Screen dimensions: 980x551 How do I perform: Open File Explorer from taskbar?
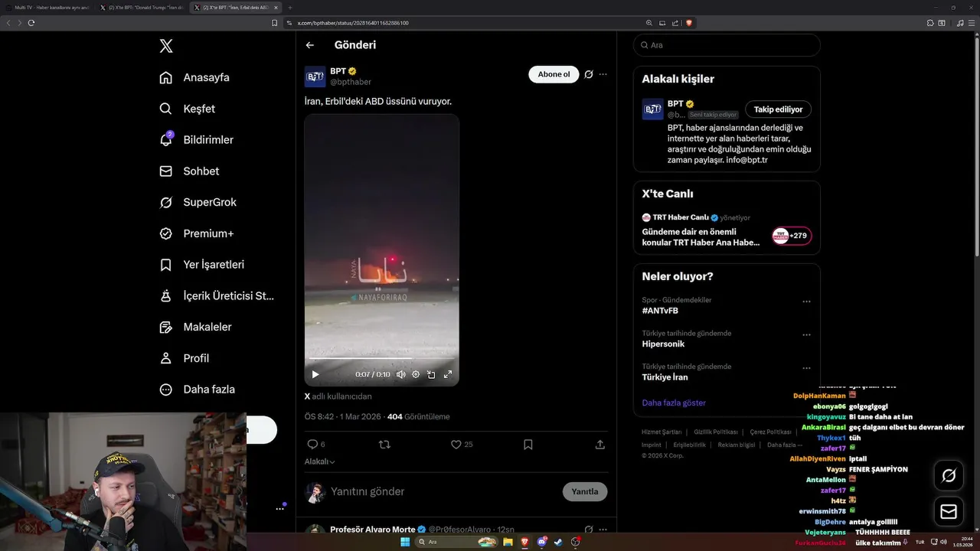[x=508, y=542]
